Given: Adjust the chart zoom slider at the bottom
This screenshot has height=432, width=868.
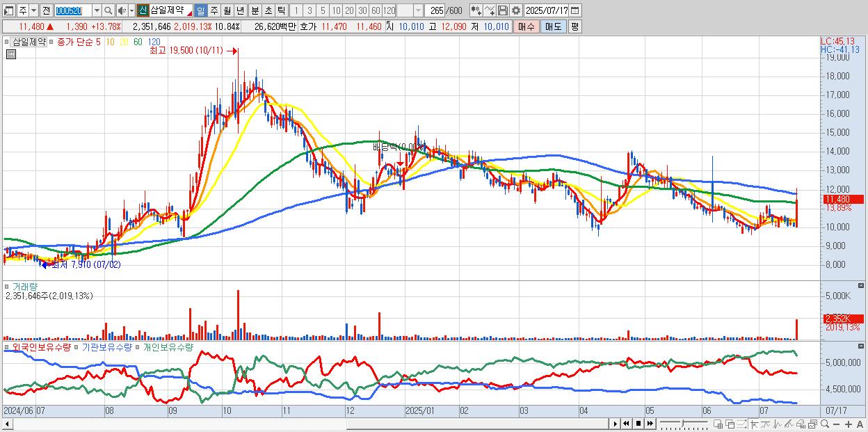Looking at the screenshot, I should pos(682,424).
